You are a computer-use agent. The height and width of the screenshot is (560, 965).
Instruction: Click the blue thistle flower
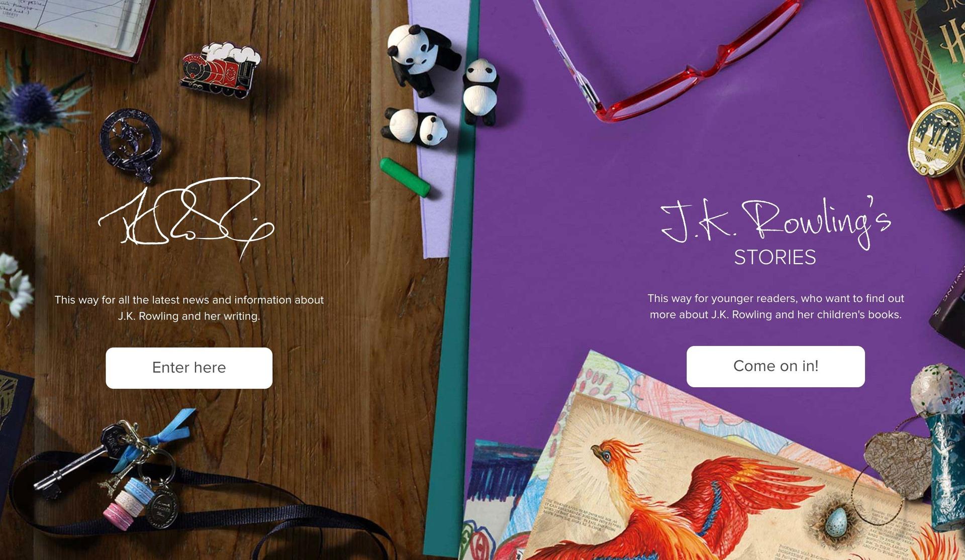click(x=30, y=103)
